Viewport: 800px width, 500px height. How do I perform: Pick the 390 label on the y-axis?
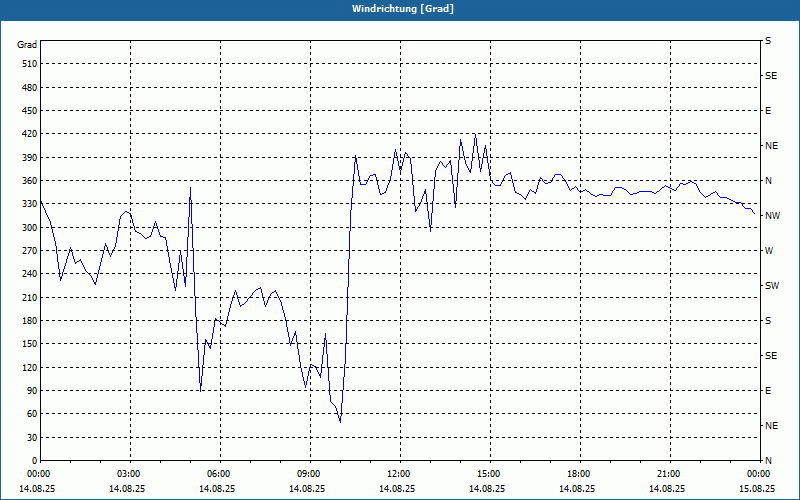click(x=30, y=158)
